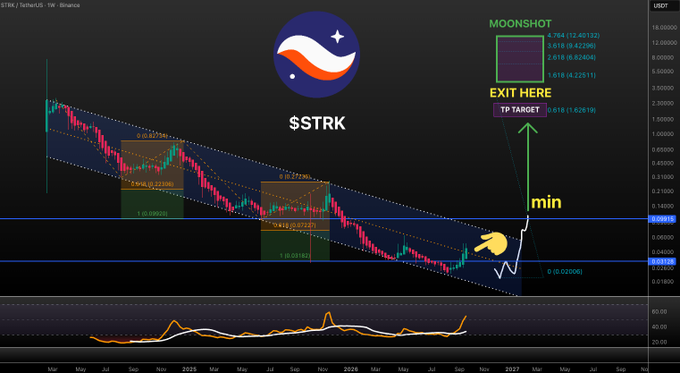Click the 0 (0.82734) fib label

pos(152,136)
